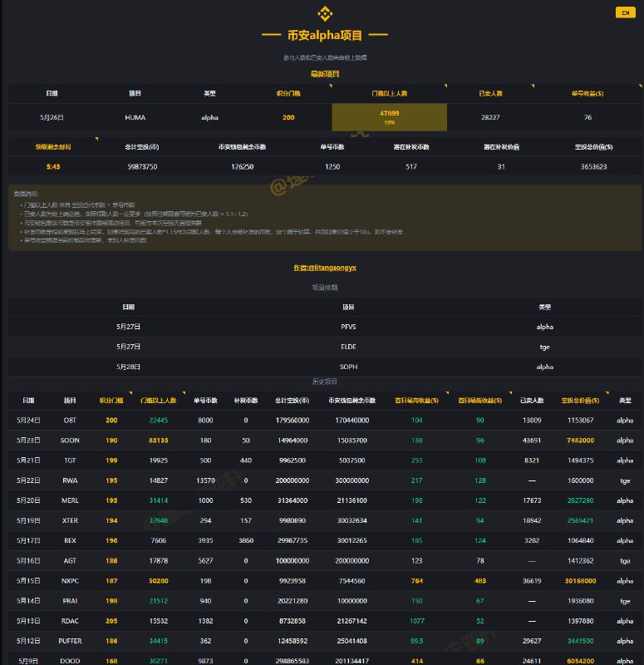Screen dimensions: 644x665
Task: Select the PFVS schedule row
Action: click(x=325, y=327)
